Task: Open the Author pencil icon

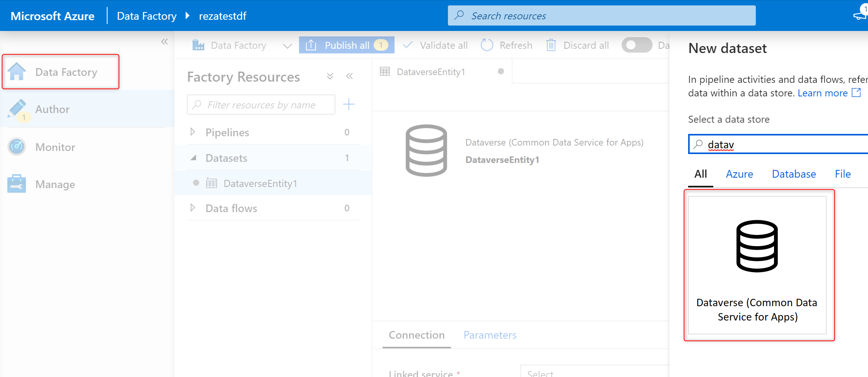Action: pyautogui.click(x=17, y=109)
